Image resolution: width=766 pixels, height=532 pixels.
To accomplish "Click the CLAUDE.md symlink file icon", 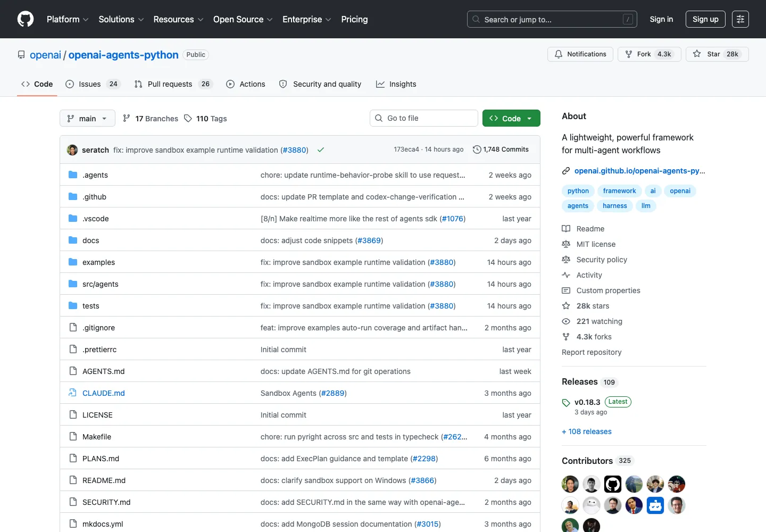I will pyautogui.click(x=73, y=393).
